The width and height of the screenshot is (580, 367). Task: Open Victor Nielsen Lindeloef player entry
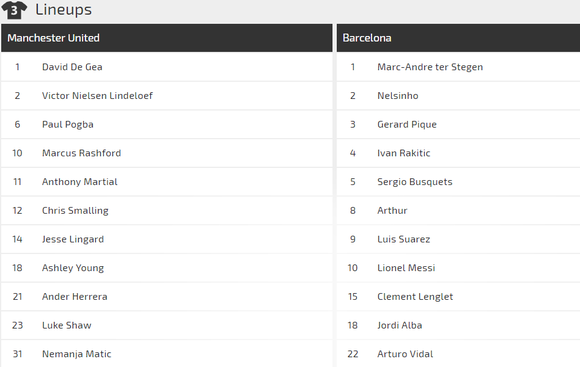point(97,95)
